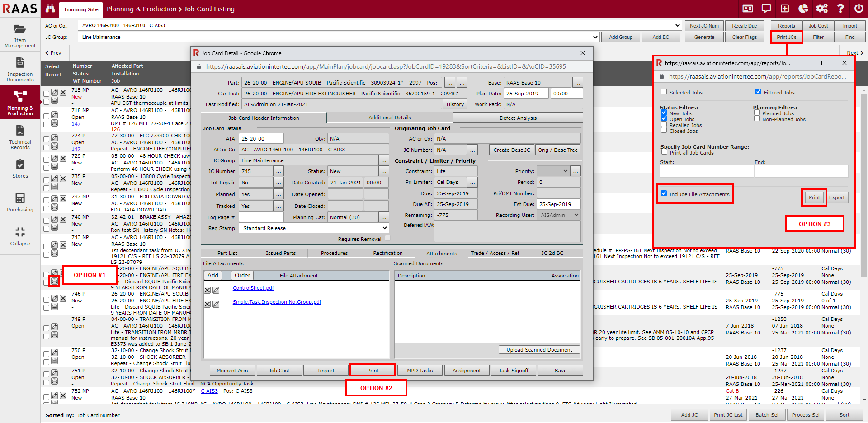Open the Part List tab
868x423 pixels.
227,253
